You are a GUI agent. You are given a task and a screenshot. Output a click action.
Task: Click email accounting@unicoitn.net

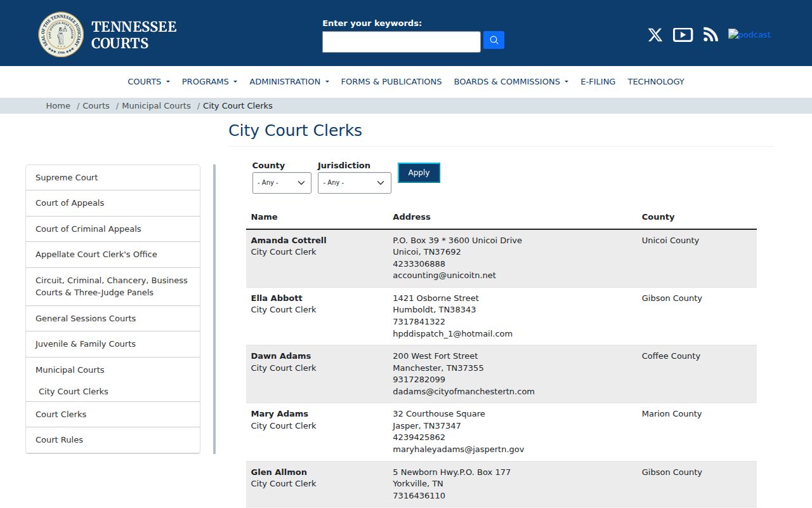[444, 276]
